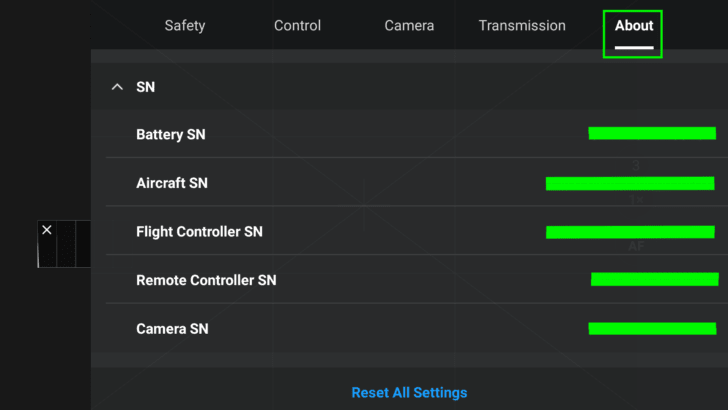This screenshot has height=410, width=728.
Task: Select the Camera SN row label
Action: click(x=172, y=329)
